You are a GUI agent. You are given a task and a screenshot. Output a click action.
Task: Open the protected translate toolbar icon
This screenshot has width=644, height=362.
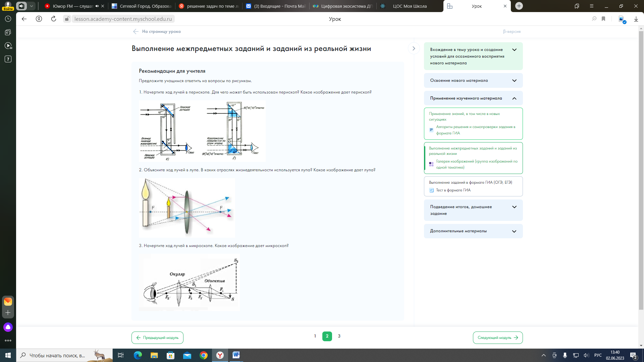[622, 19]
